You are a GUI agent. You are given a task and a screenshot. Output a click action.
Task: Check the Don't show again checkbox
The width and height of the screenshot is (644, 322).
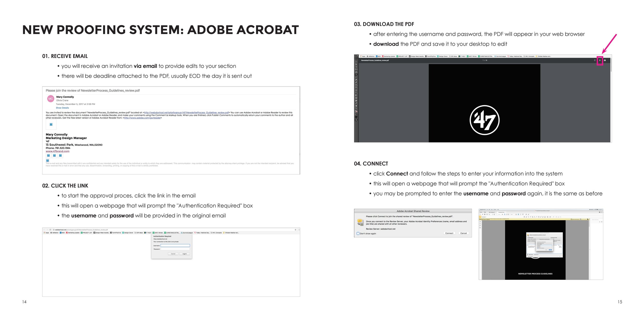tap(358, 233)
